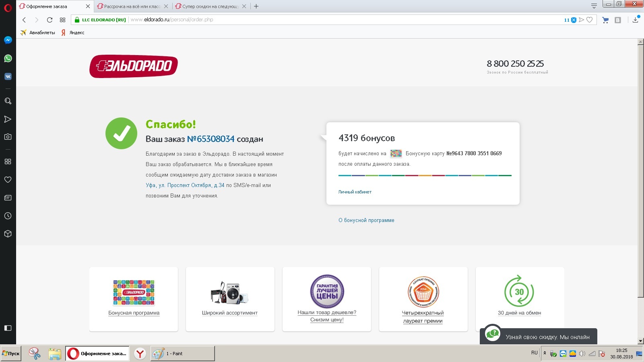Switch to 'Рассрочка на всё' tab
The width and height of the screenshot is (644, 362).
[x=132, y=6]
